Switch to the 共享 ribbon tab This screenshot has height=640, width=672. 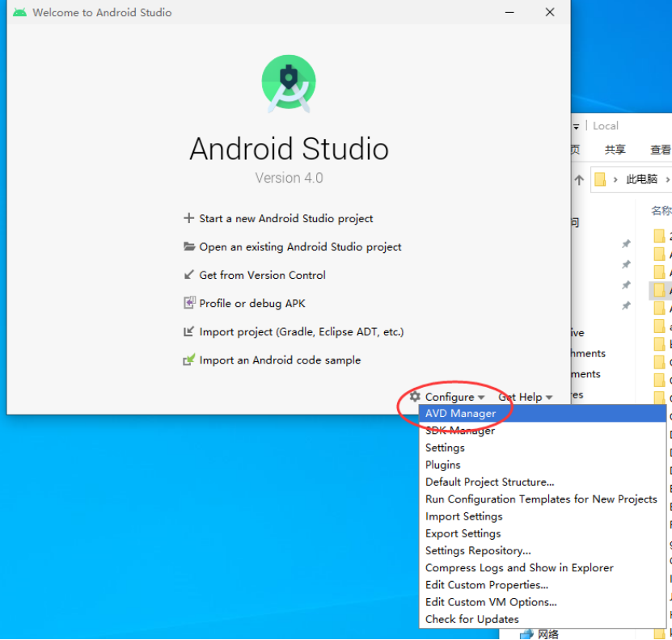615,149
